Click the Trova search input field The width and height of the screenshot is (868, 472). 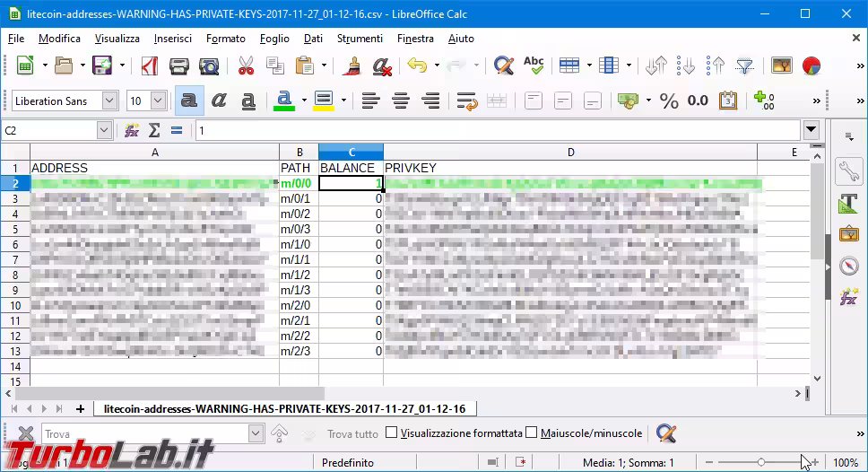(143, 434)
